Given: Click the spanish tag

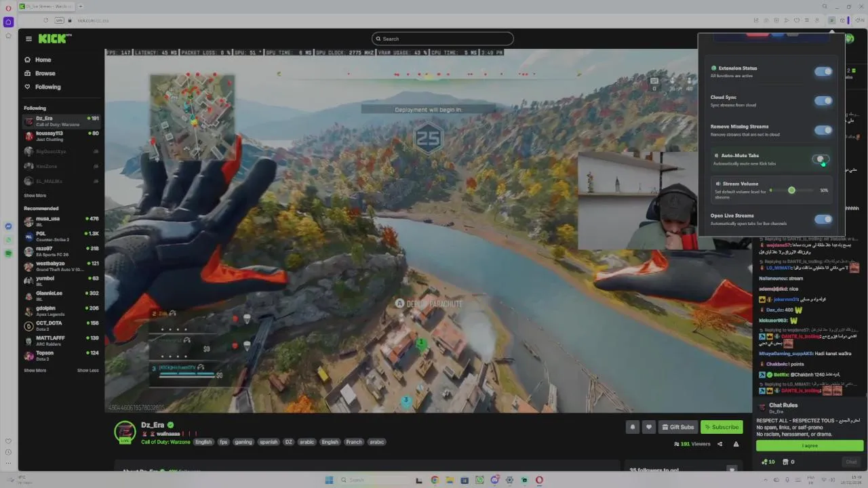Looking at the screenshot, I should pyautogui.click(x=269, y=442).
